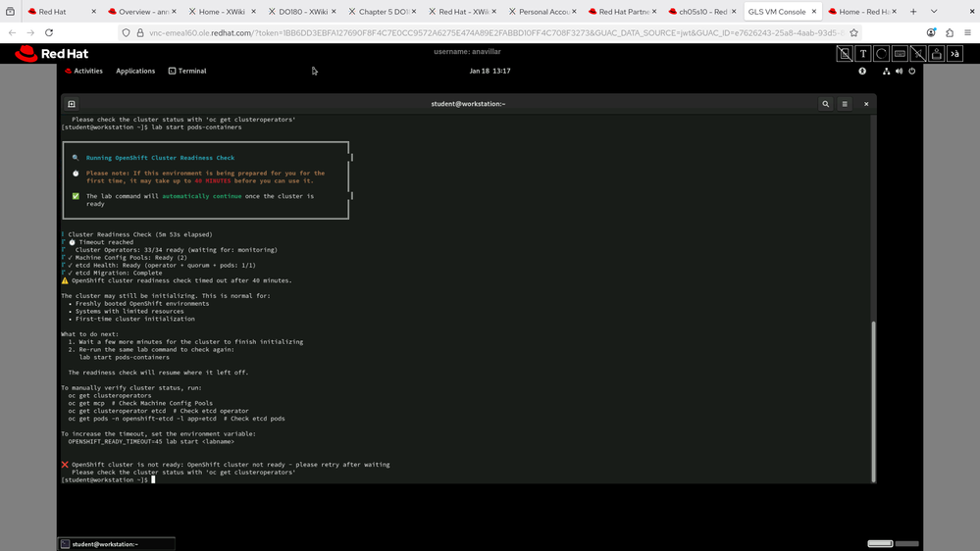The height and width of the screenshot is (551, 980).
Task: Click the Jan 18 13:17 clock
Action: [490, 72]
